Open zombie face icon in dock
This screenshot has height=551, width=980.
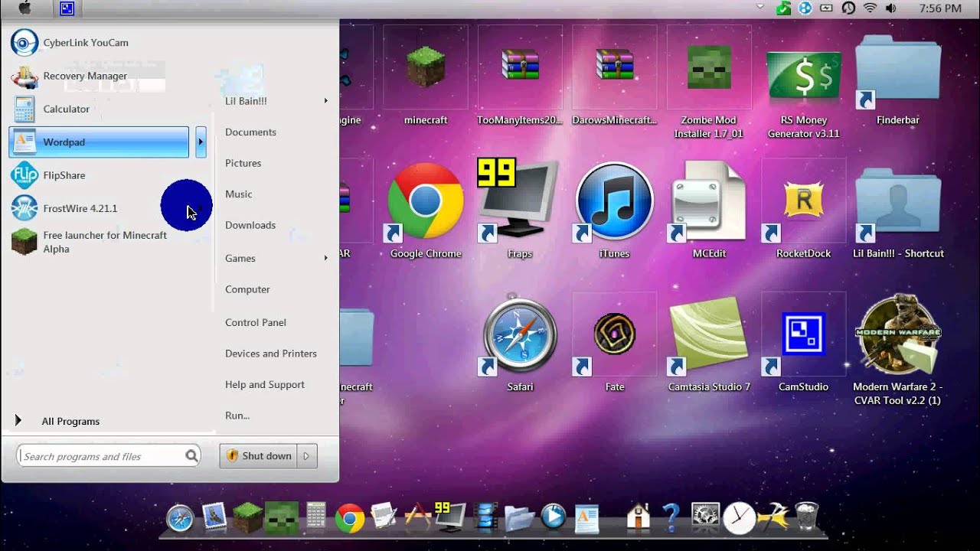[281, 518]
